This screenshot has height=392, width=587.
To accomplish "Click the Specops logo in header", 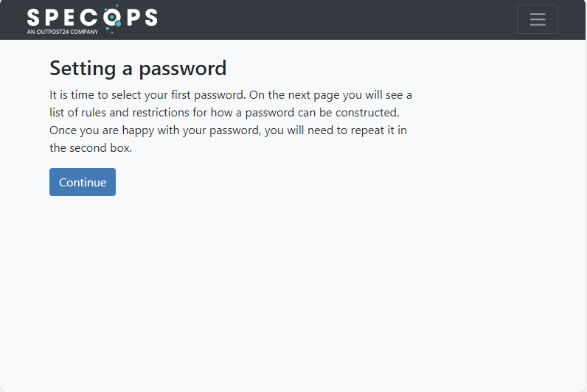I will point(92,19).
